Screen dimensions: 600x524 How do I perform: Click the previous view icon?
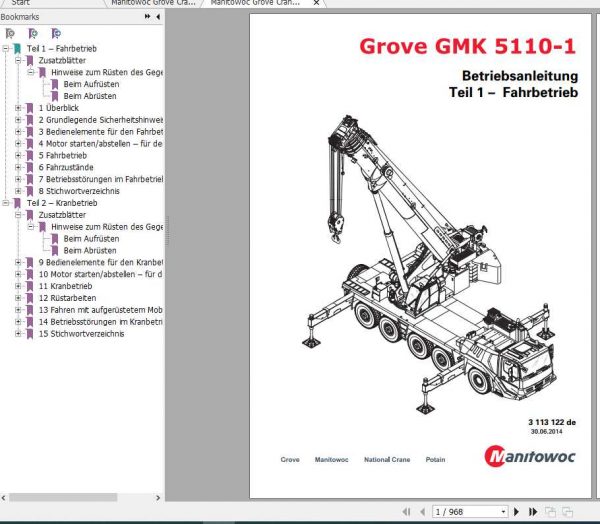(550, 511)
